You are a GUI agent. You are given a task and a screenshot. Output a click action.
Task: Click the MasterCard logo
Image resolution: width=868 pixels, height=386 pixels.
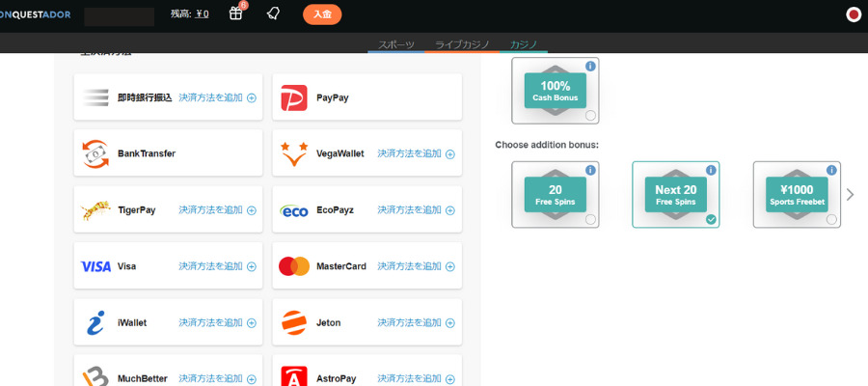[x=293, y=266]
